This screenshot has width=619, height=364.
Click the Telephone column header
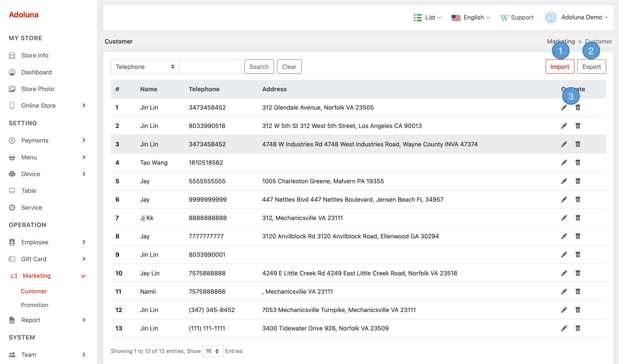tap(204, 89)
